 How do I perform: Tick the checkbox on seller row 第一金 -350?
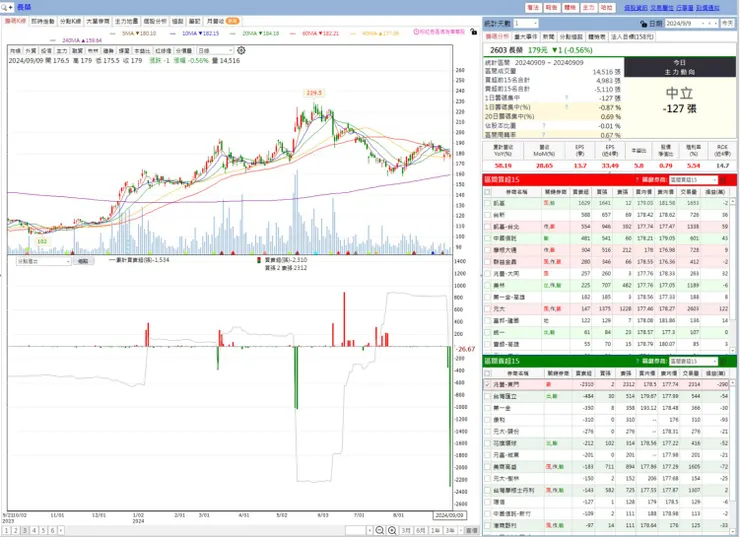click(x=488, y=408)
